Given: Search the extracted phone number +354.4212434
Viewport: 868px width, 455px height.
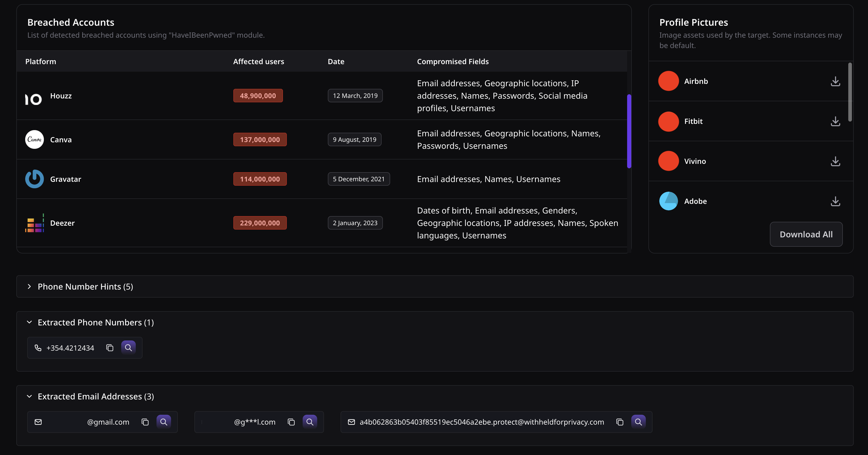Looking at the screenshot, I should (128, 347).
